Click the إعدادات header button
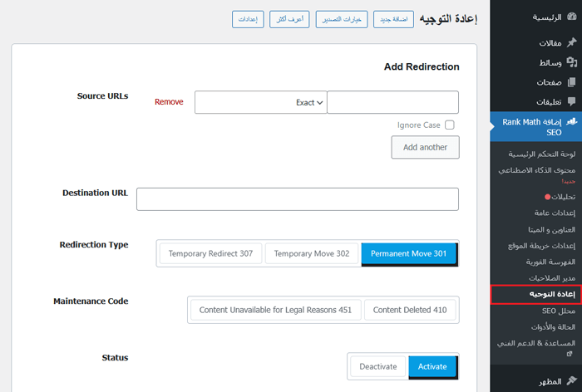The image size is (582, 392). coord(248,19)
